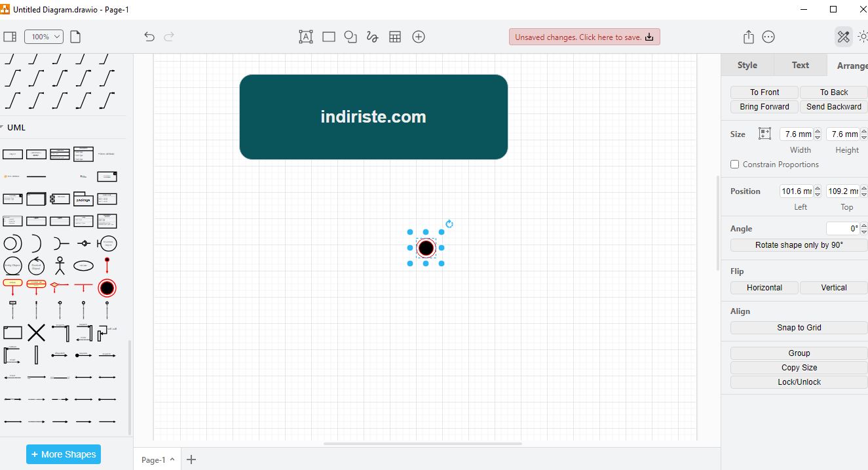Pick the red start state arrow shape
Screen dimensions: 868x470
[107, 265]
